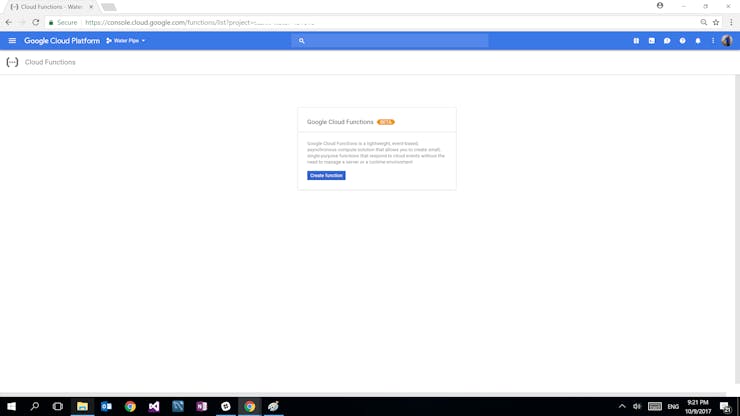Open the Paint palette app in taskbar
The image size is (740, 416).
273,407
